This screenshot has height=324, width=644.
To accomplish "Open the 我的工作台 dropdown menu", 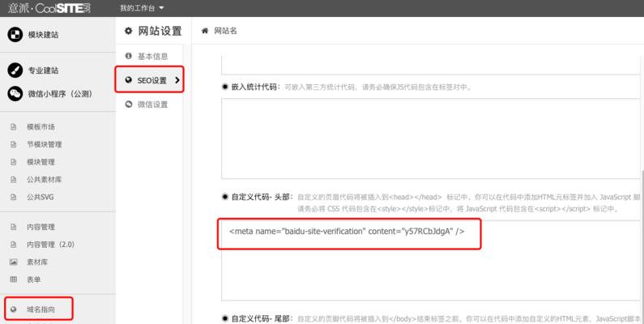I will point(142,8).
